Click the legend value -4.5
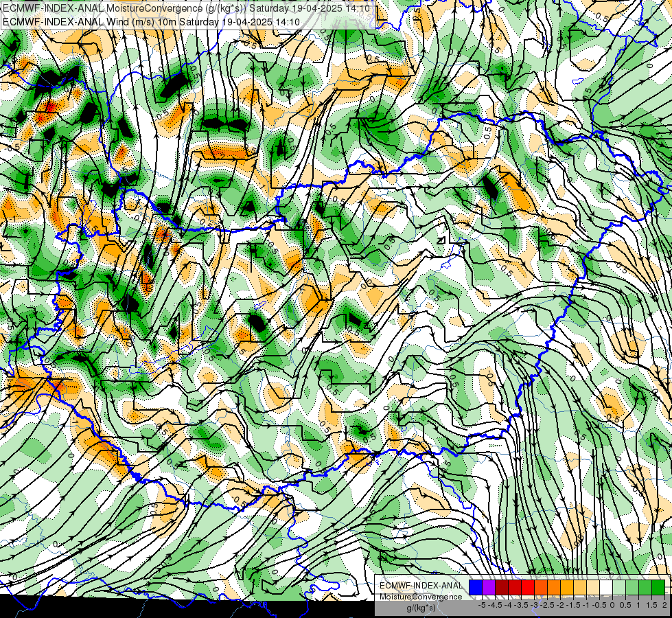672x618 pixels. click(x=496, y=605)
